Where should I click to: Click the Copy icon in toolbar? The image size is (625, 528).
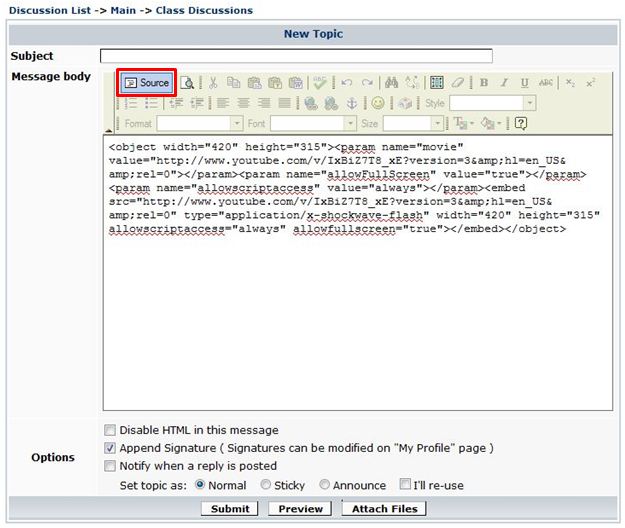233,82
